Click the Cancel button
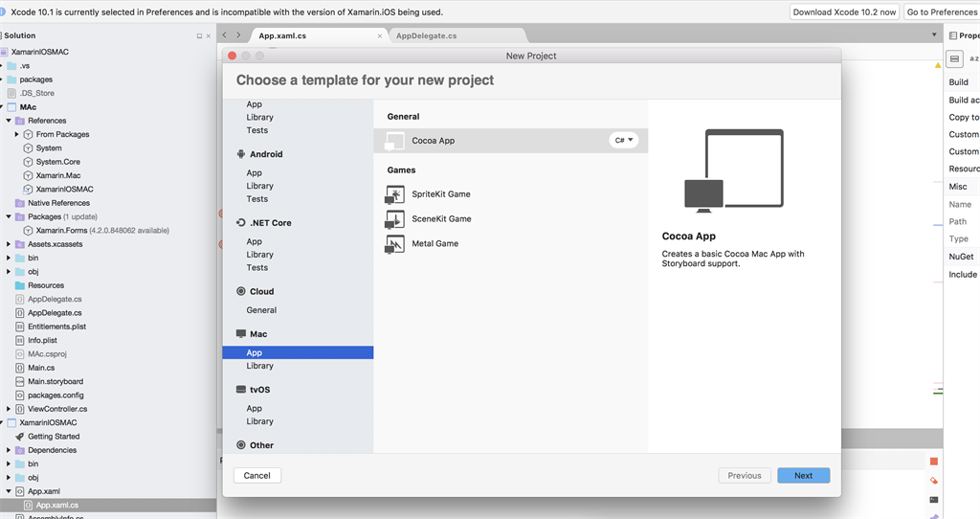Viewport: 980px width, 519px height. (x=256, y=476)
